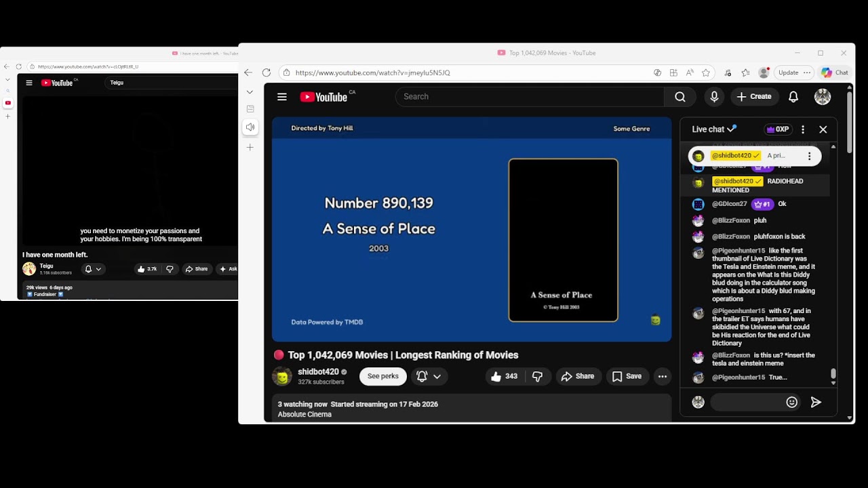Click Create button in YouTube header

point(754,97)
